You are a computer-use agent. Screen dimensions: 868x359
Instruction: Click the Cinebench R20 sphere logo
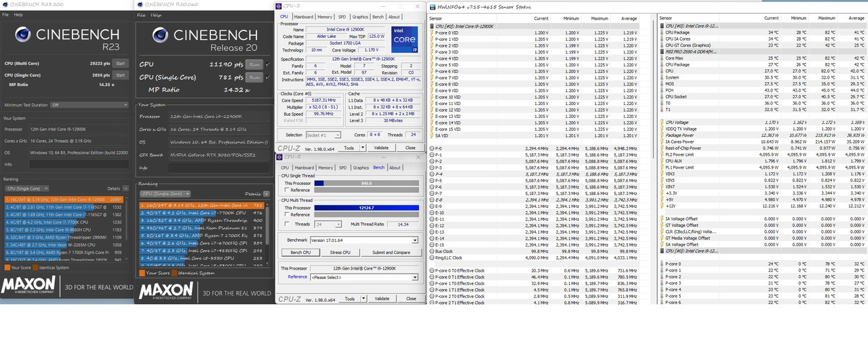[x=161, y=36]
